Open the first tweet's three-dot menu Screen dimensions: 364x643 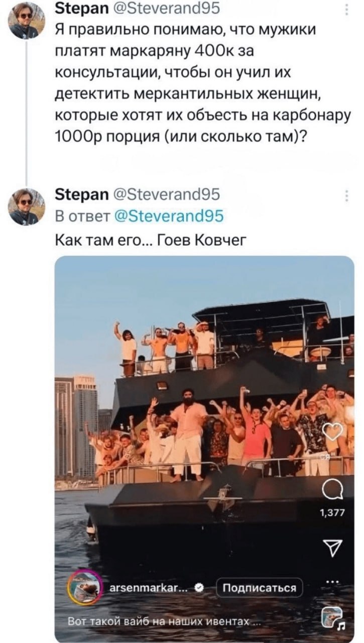(346, 10)
